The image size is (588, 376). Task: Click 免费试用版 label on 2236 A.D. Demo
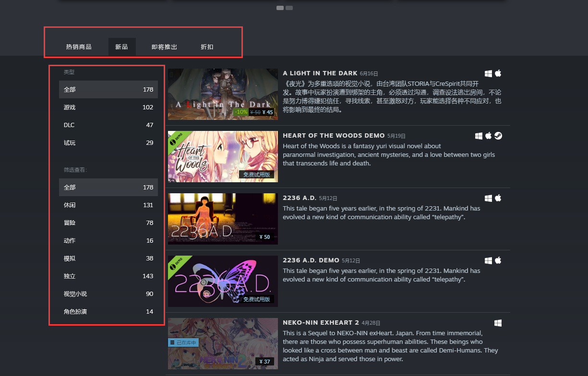click(x=256, y=299)
